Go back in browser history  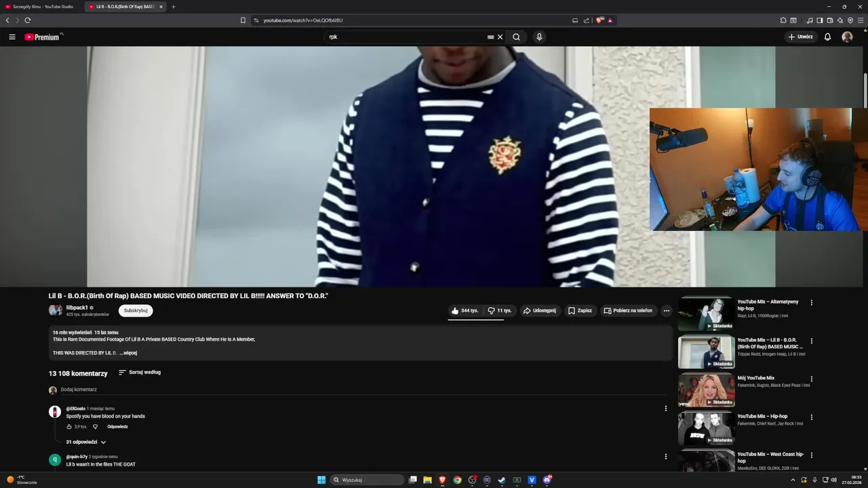(7, 20)
